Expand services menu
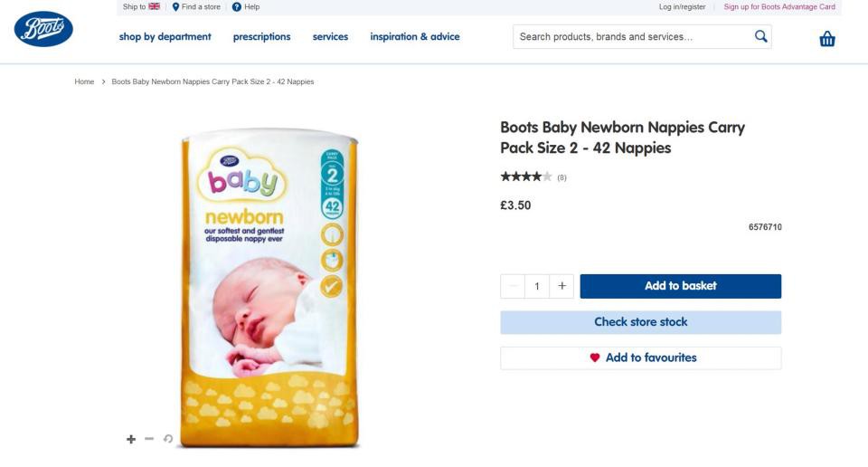Image resolution: width=868 pixels, height=467 pixels. point(330,37)
